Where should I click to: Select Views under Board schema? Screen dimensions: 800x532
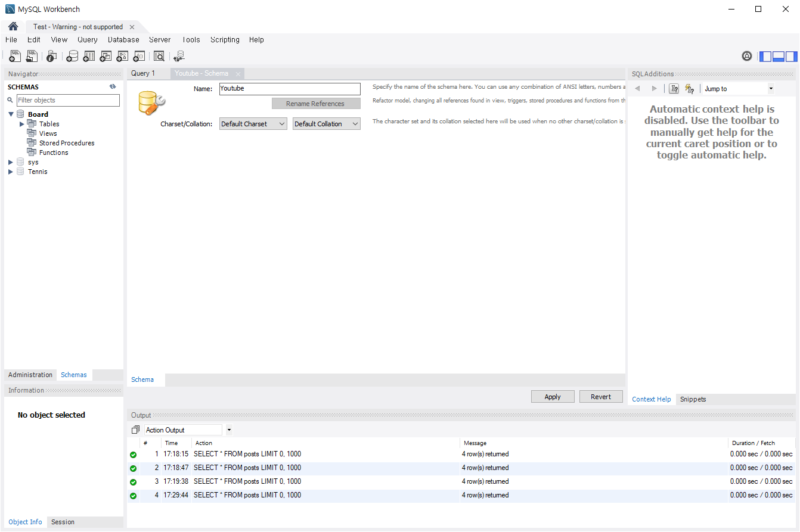[x=48, y=133]
